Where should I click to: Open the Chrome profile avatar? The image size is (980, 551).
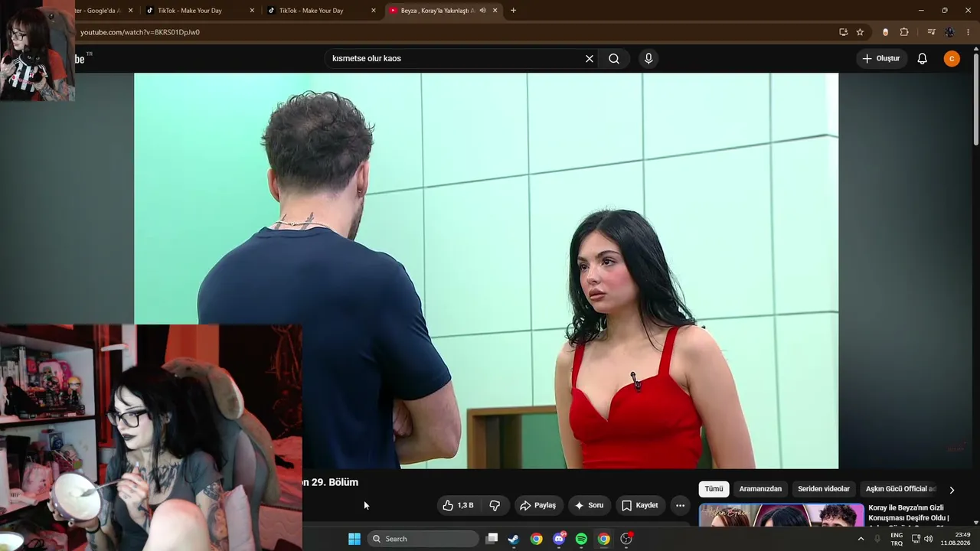(x=950, y=32)
